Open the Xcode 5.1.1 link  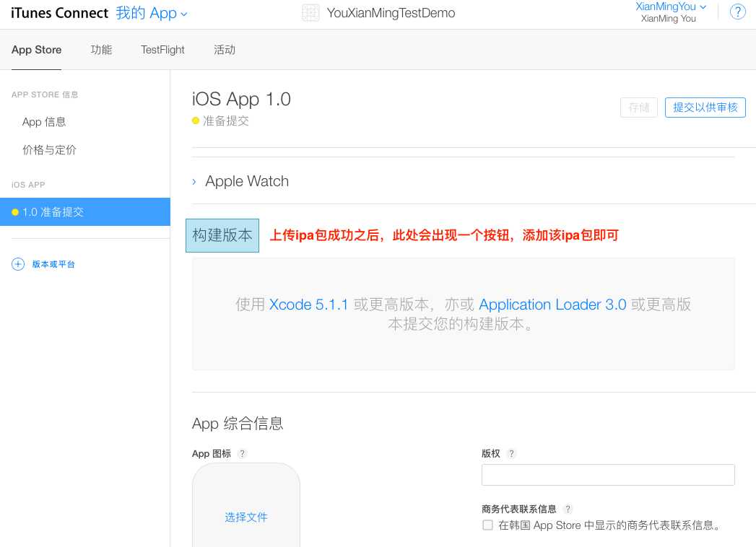[308, 305]
